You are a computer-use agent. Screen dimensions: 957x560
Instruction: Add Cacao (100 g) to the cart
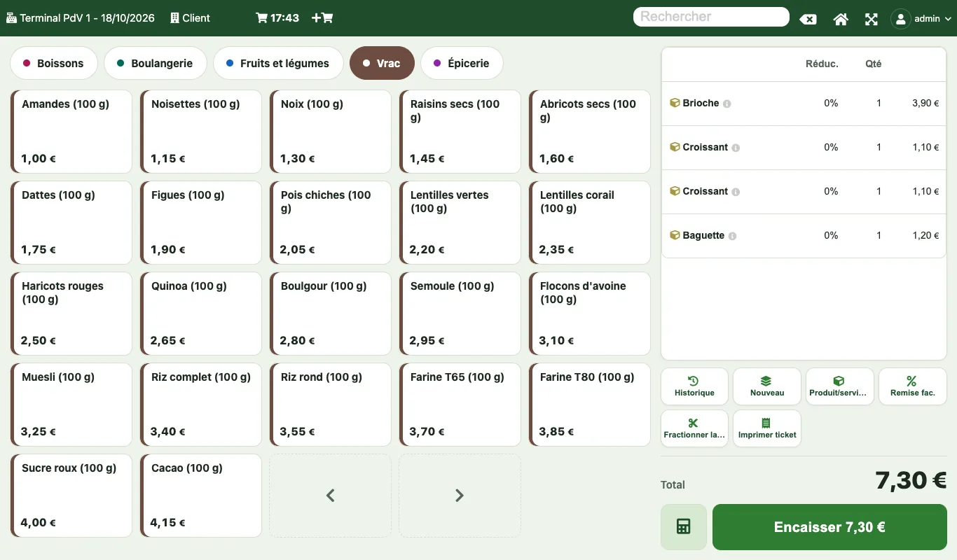[x=201, y=496]
